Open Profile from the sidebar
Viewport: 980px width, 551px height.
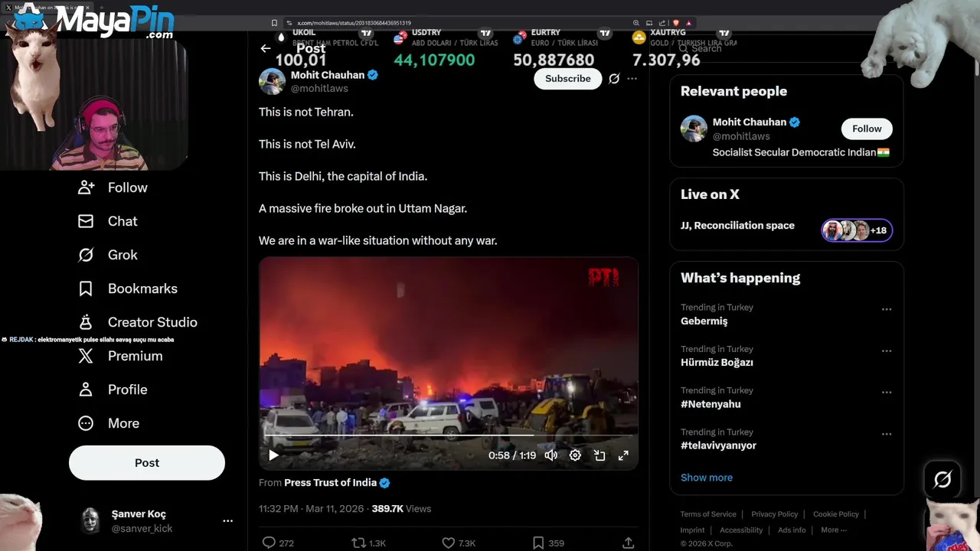(113, 390)
